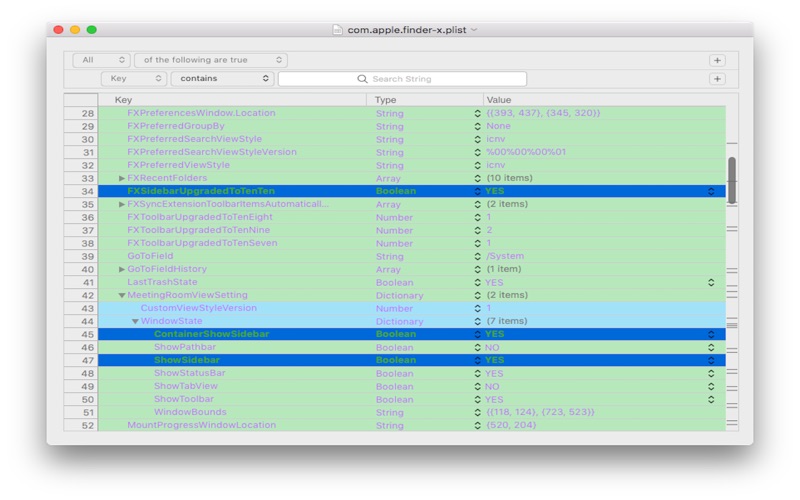800x500 pixels.
Task: Open 'of the following are true' popup
Action: [x=211, y=60]
